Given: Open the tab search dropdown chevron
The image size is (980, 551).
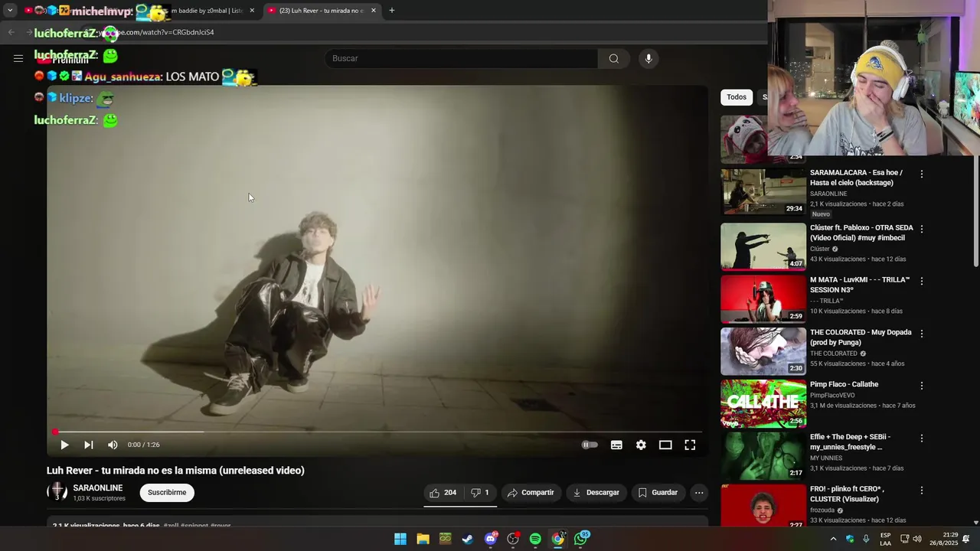Looking at the screenshot, I should [10, 11].
